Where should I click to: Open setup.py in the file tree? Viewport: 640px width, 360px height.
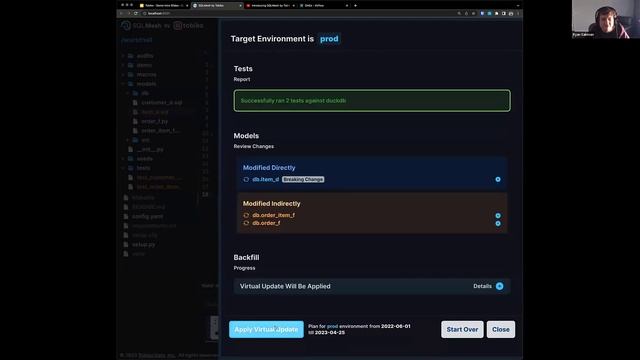point(143,244)
